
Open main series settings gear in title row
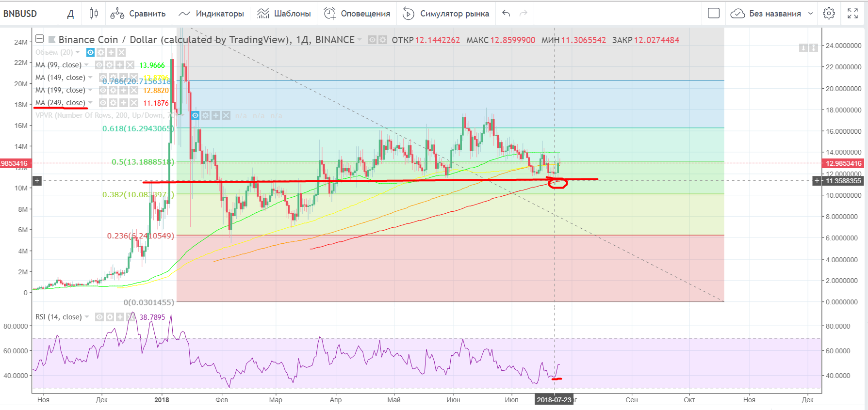point(383,40)
